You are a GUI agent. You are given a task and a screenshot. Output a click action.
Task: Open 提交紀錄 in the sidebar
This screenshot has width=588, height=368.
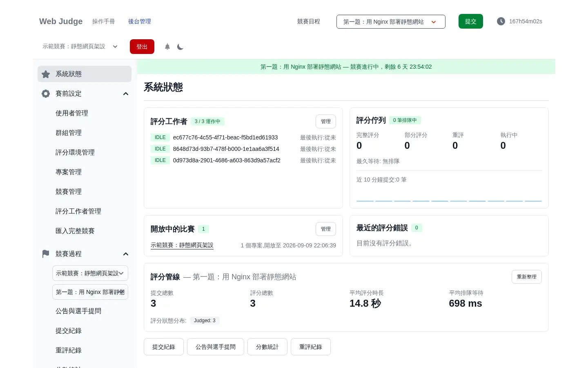coord(85,331)
